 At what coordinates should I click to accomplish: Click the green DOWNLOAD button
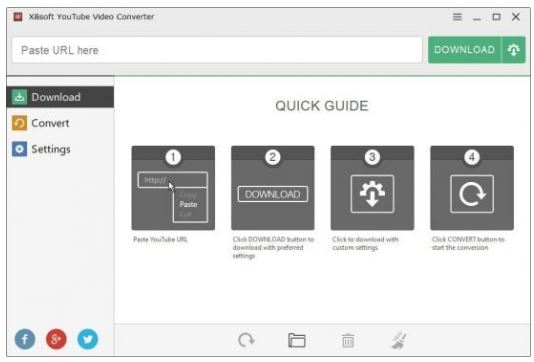pos(464,50)
